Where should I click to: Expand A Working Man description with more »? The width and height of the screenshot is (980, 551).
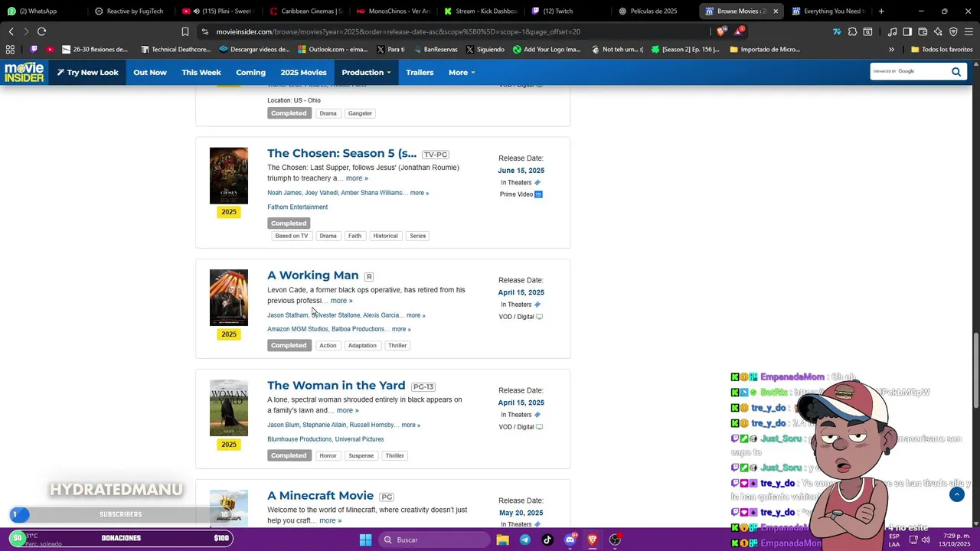pos(341,301)
